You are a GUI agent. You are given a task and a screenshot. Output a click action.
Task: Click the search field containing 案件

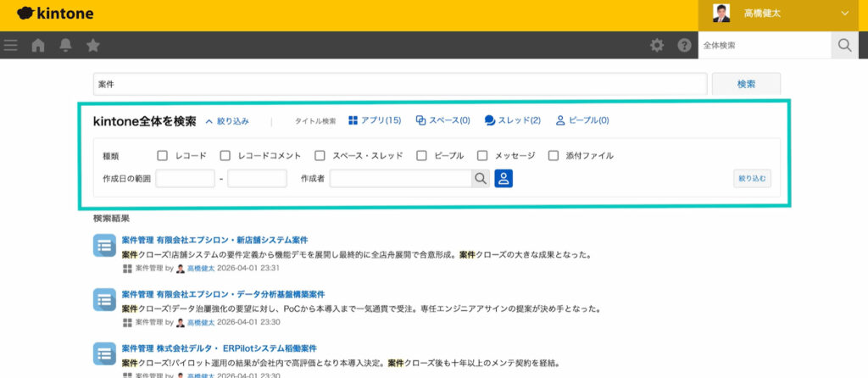tap(400, 84)
